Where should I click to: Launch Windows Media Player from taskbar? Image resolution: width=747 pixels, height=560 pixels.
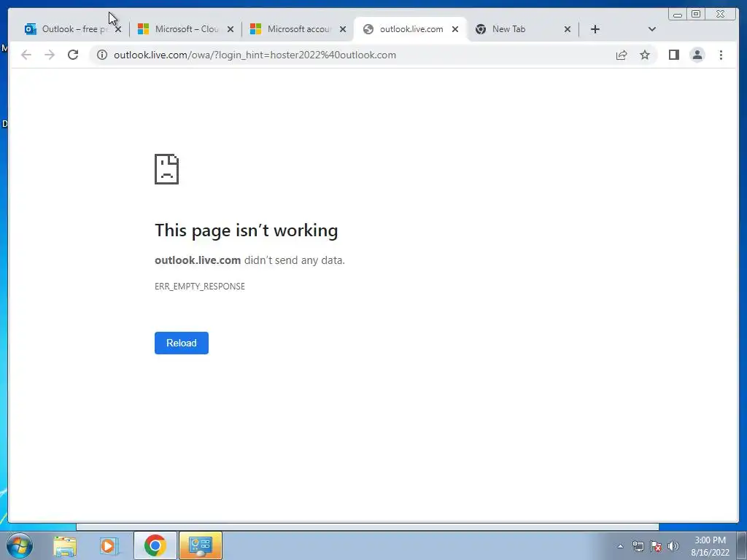click(109, 545)
